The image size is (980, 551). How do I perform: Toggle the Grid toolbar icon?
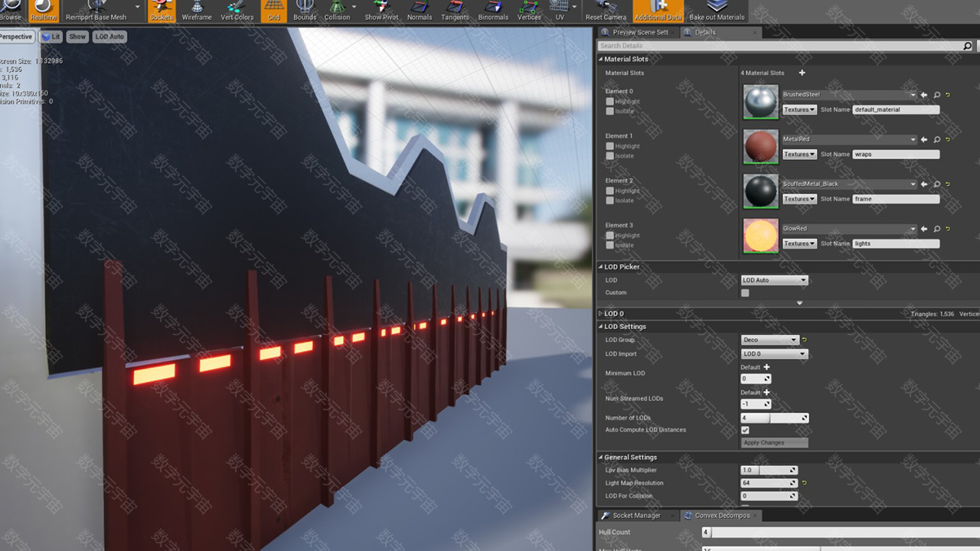[274, 10]
